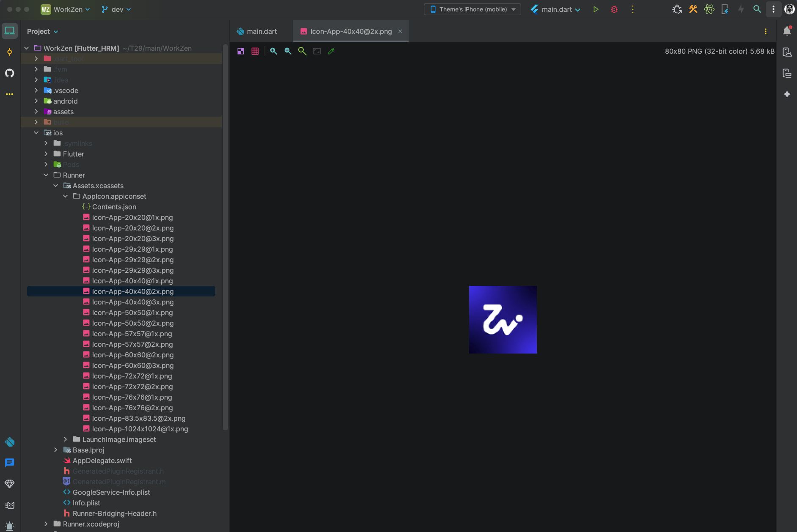Open the Commit tool window
Image resolution: width=797 pixels, height=532 pixels.
(x=10, y=52)
